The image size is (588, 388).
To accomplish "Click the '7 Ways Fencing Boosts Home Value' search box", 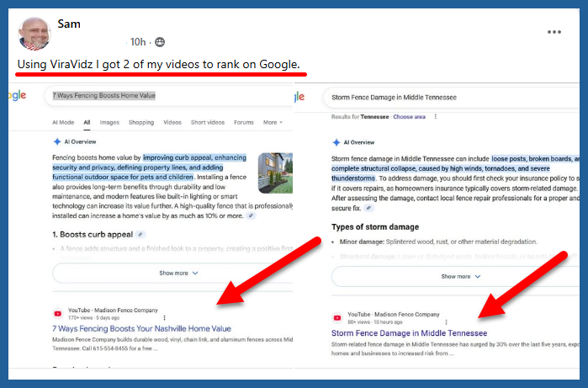I will coord(168,96).
